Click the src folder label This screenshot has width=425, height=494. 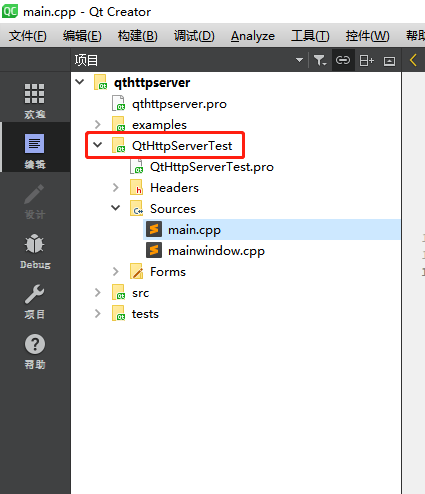coord(140,293)
